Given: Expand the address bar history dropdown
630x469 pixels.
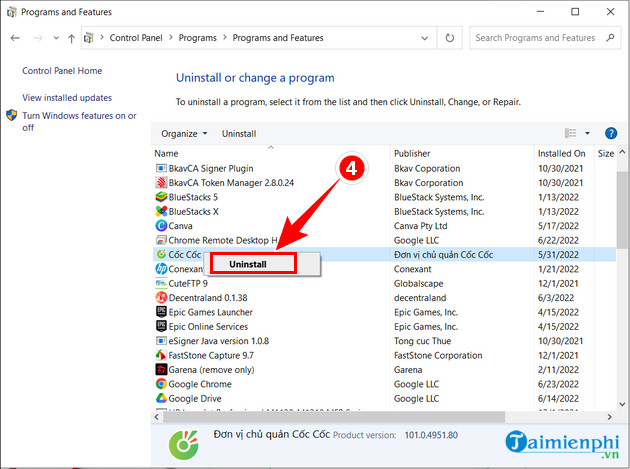Looking at the screenshot, I should tap(425, 38).
